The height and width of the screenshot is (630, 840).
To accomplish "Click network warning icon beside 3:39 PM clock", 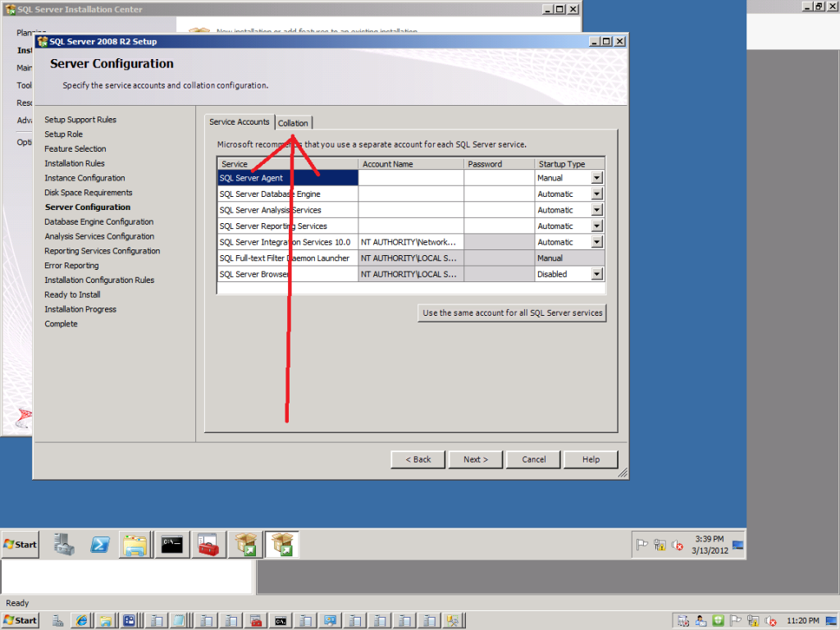I will (660, 545).
